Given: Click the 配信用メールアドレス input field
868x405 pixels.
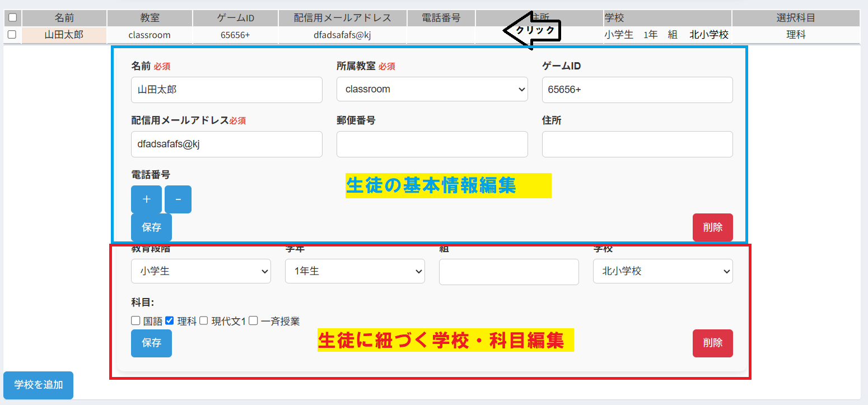Looking at the screenshot, I should [x=227, y=144].
